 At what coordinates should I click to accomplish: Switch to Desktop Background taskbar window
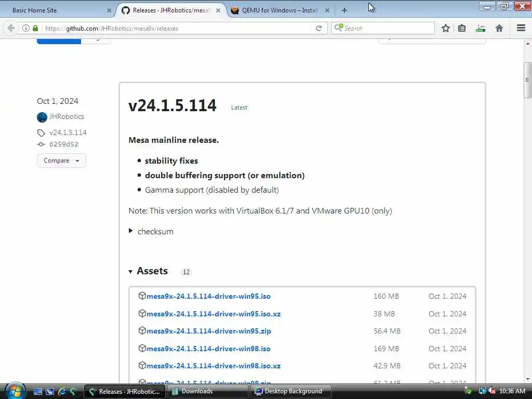tap(290, 391)
